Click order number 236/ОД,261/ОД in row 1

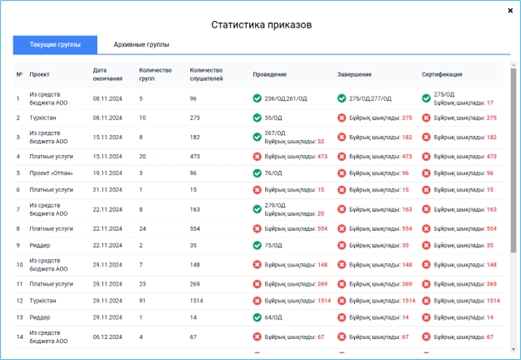pyautogui.click(x=286, y=99)
